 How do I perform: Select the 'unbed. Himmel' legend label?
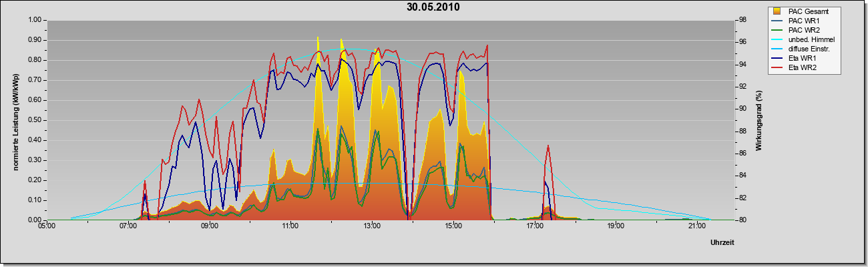811,39
